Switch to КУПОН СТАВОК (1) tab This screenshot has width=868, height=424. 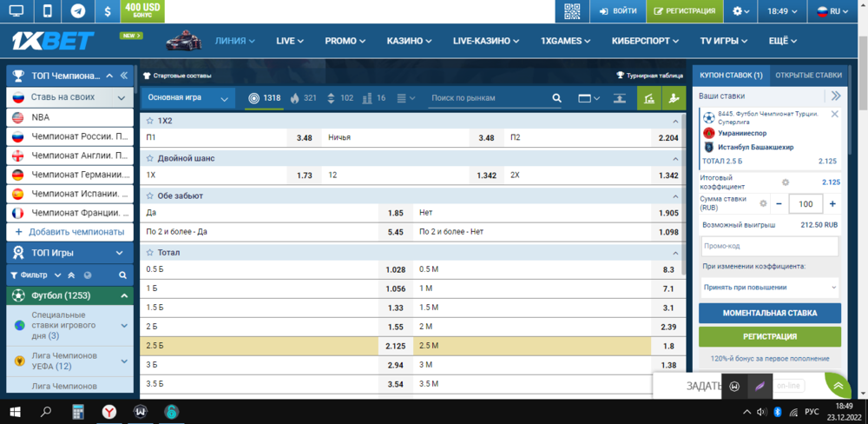coord(731,76)
